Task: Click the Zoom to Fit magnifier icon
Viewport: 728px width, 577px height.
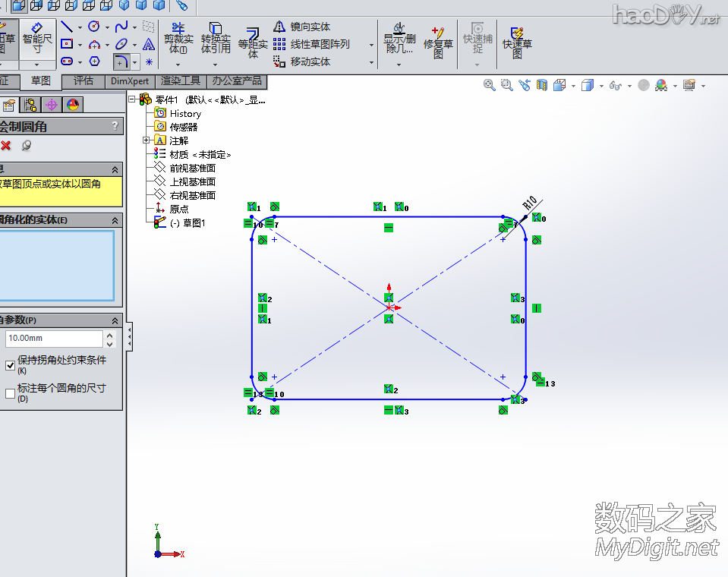Action: pos(490,85)
